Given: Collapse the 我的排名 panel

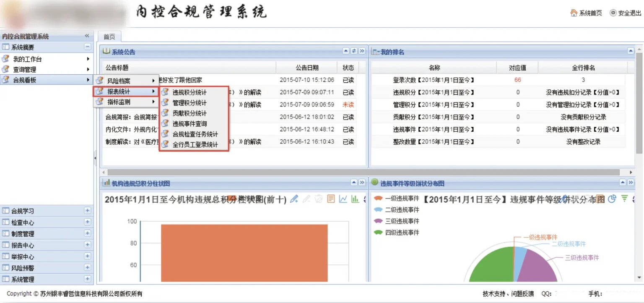Looking at the screenshot, I should [x=631, y=51].
